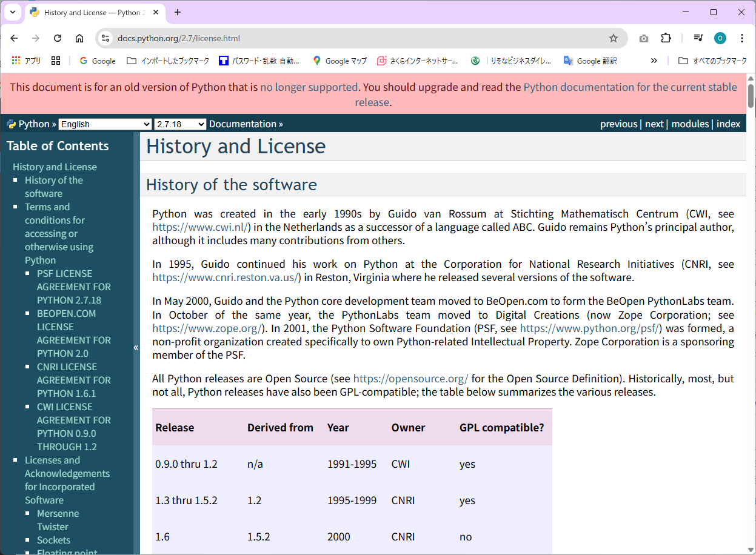Open the extensions puzzle icon

(x=666, y=38)
